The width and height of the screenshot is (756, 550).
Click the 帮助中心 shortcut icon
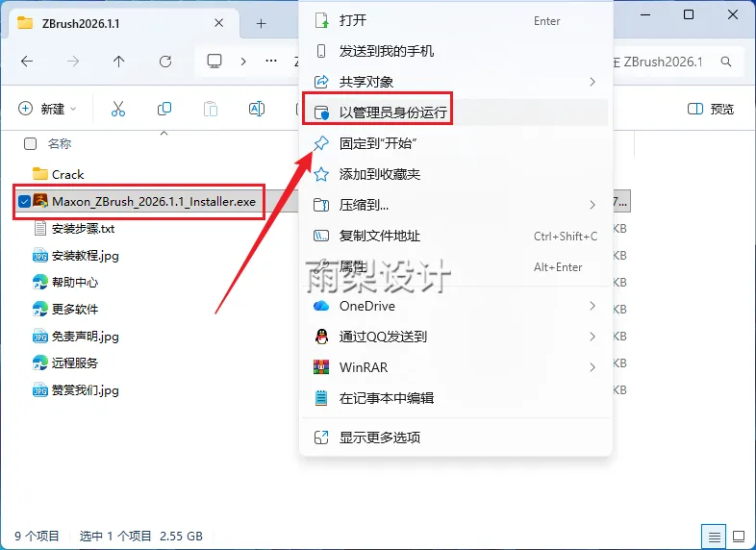click(x=40, y=282)
